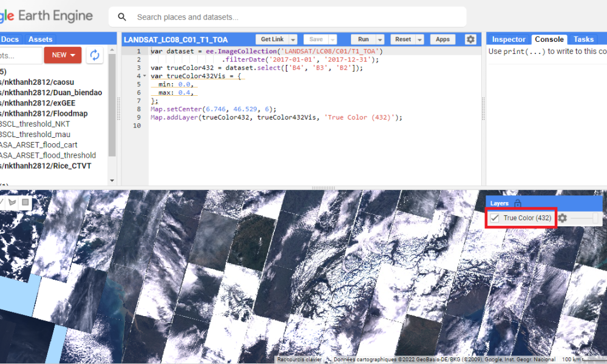Click the scripts panel scrollbar thumb
The image size is (607, 364).
112,105
